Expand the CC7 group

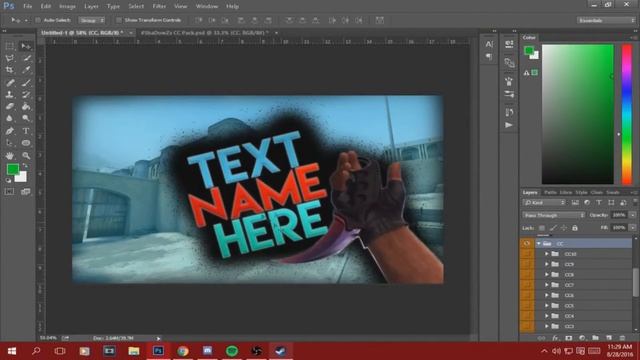tap(547, 285)
